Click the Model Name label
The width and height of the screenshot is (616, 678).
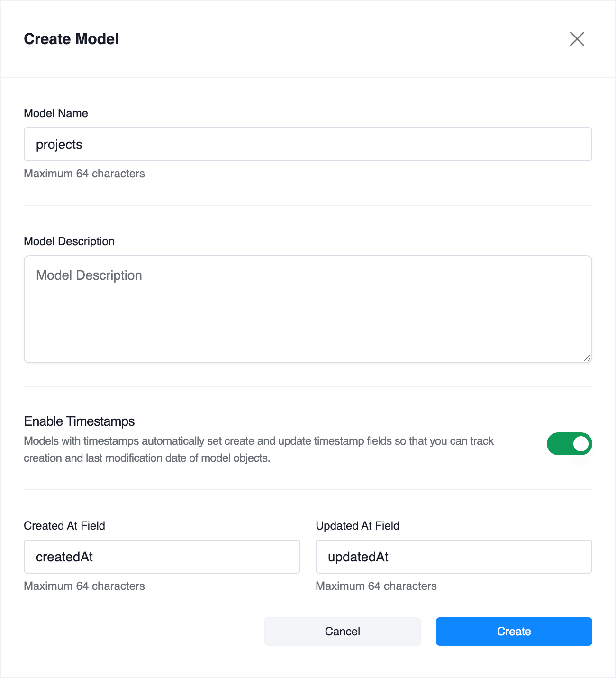point(56,113)
